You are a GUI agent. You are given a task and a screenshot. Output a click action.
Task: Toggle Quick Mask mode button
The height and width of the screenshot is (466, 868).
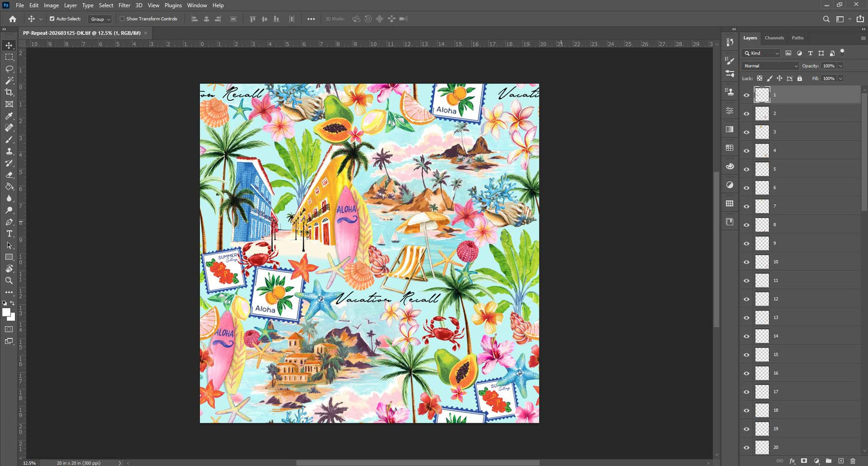[9, 329]
